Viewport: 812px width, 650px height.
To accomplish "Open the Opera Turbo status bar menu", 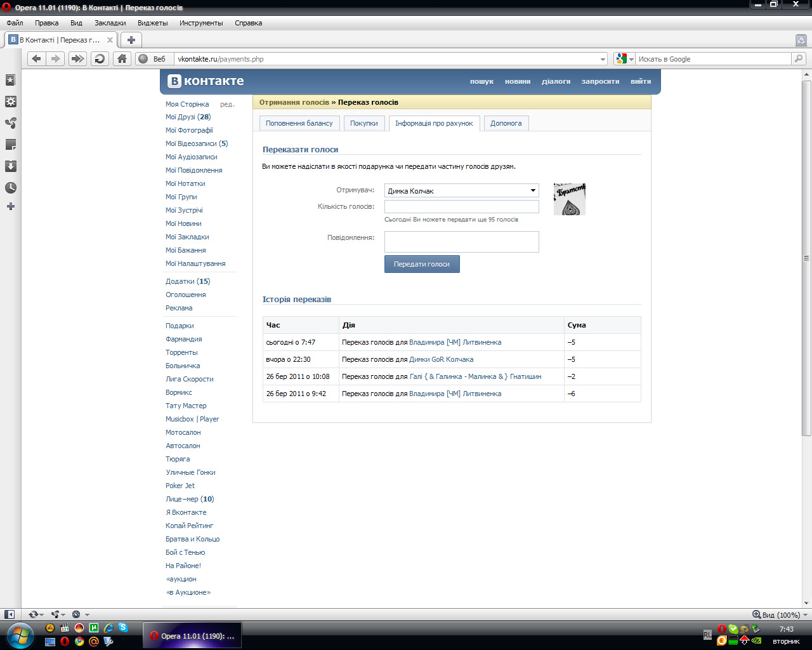I will pyautogui.click(x=80, y=614).
